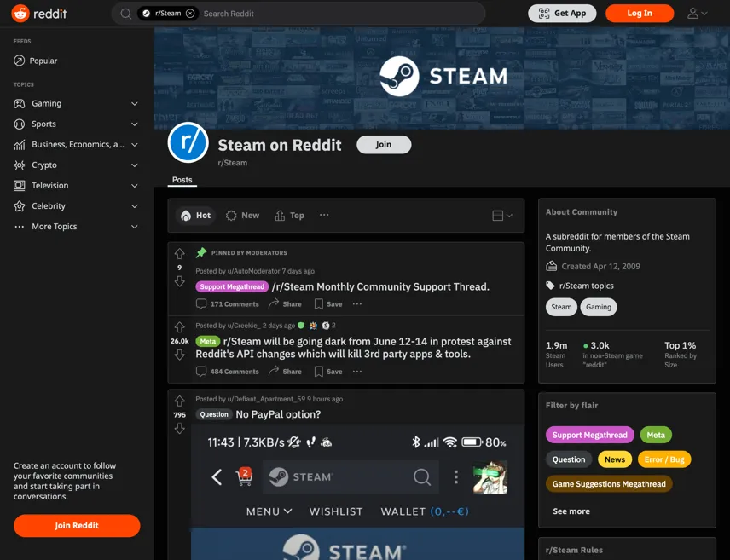Filter by Meta flair

point(656,435)
